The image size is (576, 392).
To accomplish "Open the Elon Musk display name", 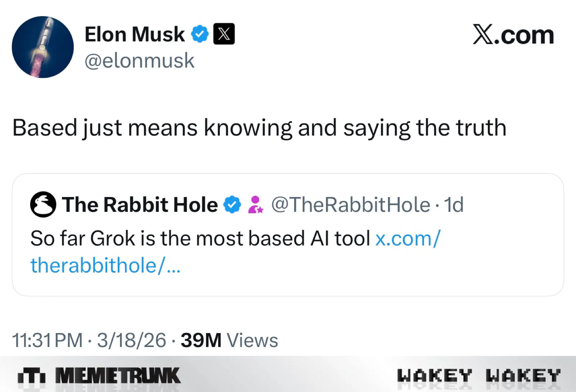I will coord(135,35).
